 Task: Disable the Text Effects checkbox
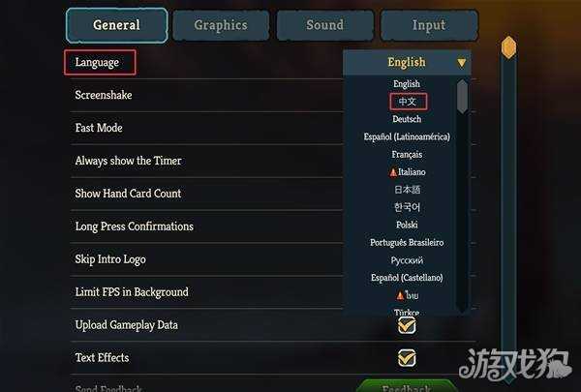coord(407,358)
